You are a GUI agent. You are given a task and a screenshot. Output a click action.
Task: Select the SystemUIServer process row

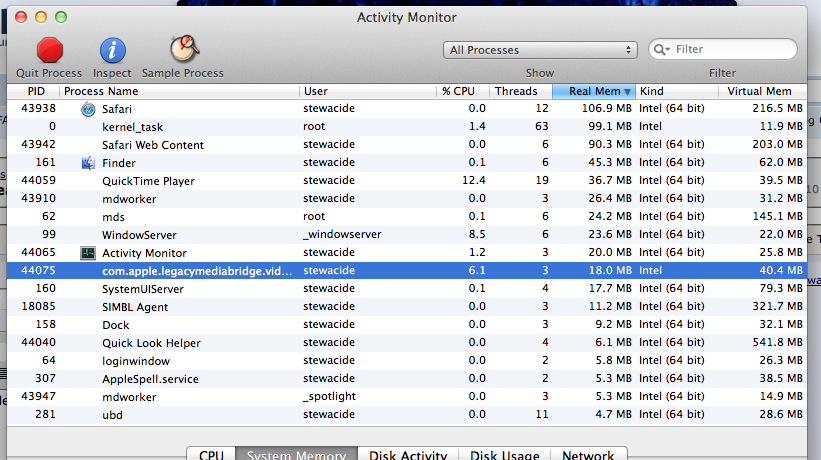pos(407,288)
